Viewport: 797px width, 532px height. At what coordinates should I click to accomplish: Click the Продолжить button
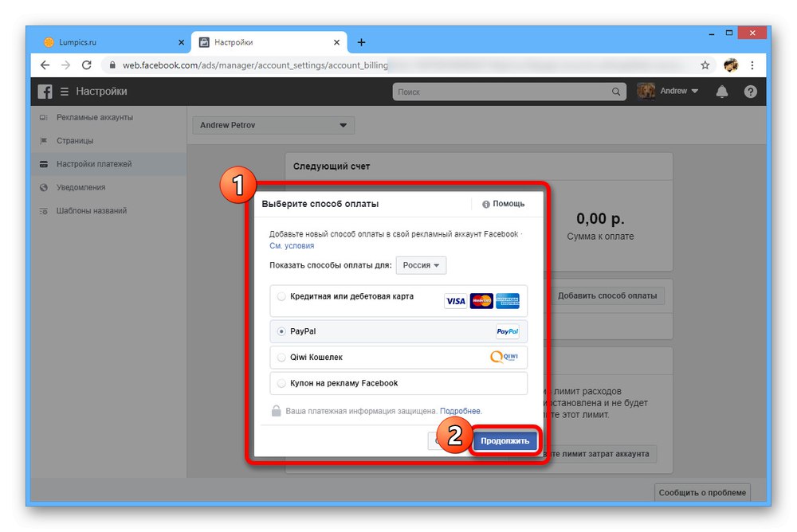point(505,441)
